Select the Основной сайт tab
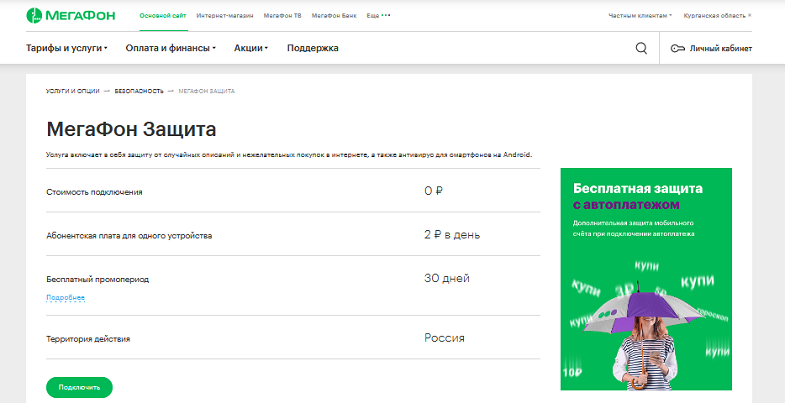The image size is (785, 403). pos(163,16)
